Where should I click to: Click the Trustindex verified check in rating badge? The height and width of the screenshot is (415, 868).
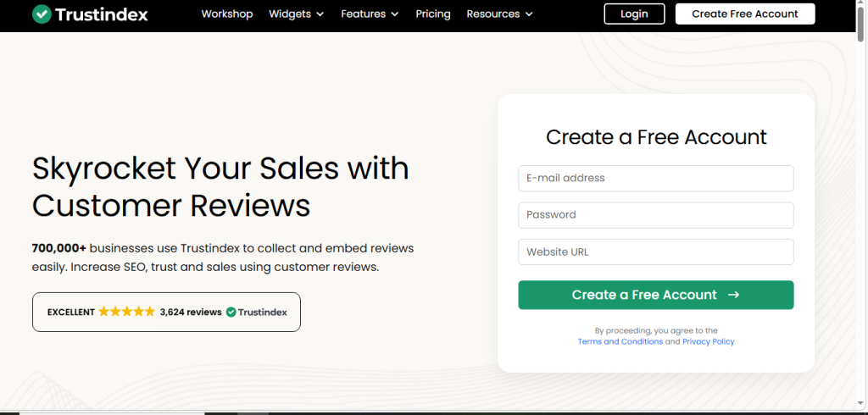[231, 313]
